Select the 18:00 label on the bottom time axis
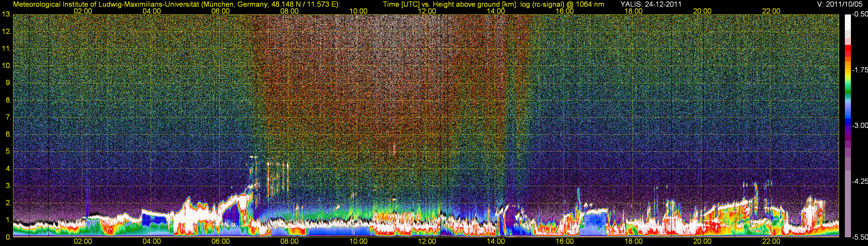Image resolution: width=868 pixels, height=246 pixels. pyautogui.click(x=633, y=242)
